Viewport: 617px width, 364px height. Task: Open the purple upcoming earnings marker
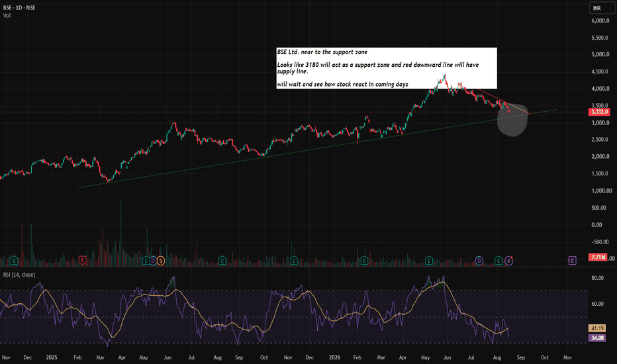click(572, 261)
